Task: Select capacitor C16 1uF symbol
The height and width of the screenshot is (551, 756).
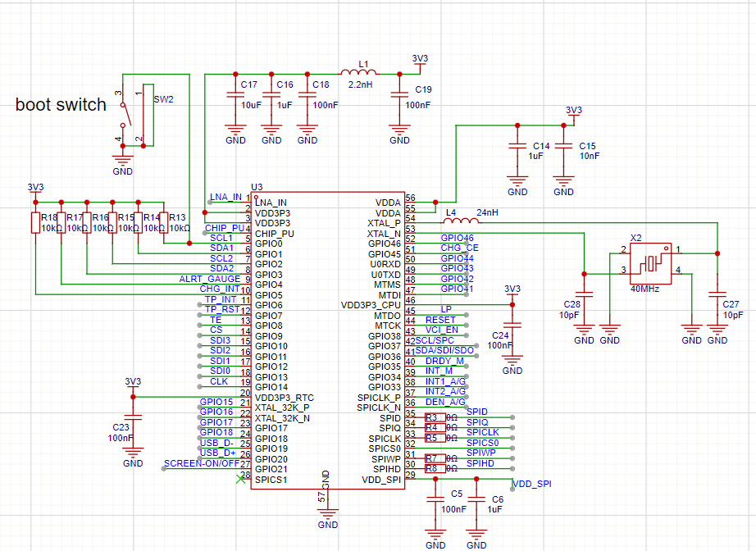Action: pos(271,95)
